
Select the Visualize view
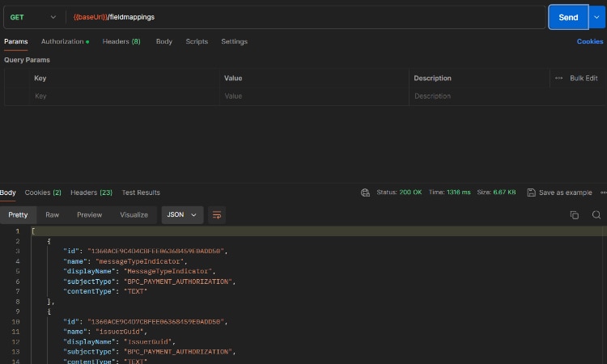coord(134,215)
